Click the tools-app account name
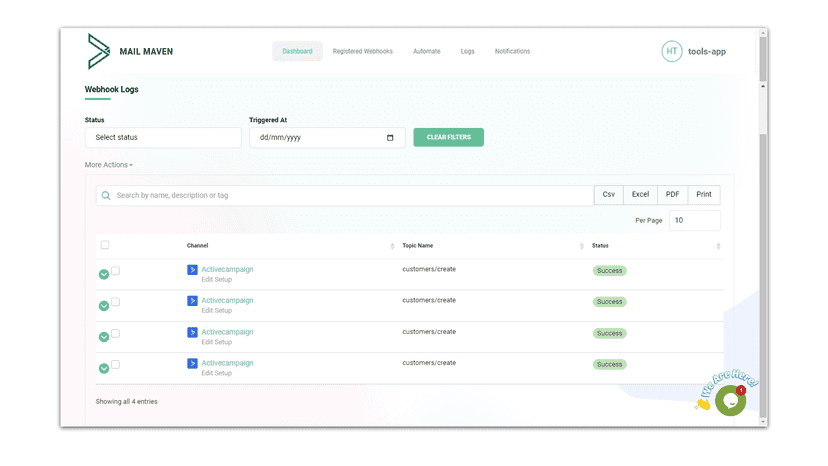Image resolution: width=828 pixels, height=466 pixels. coord(707,52)
